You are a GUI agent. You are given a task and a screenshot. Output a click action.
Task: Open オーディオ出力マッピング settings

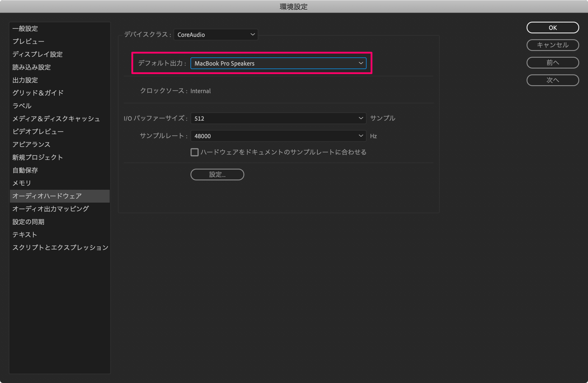[60, 209]
